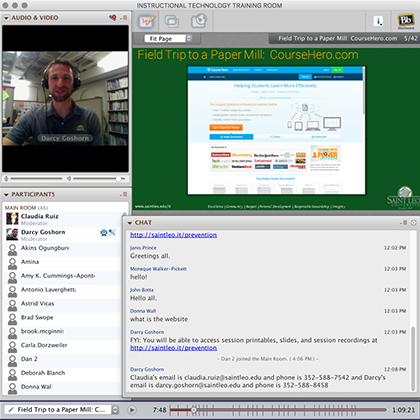Play the session recording
The width and height of the screenshot is (420, 420).
click(x=132, y=410)
